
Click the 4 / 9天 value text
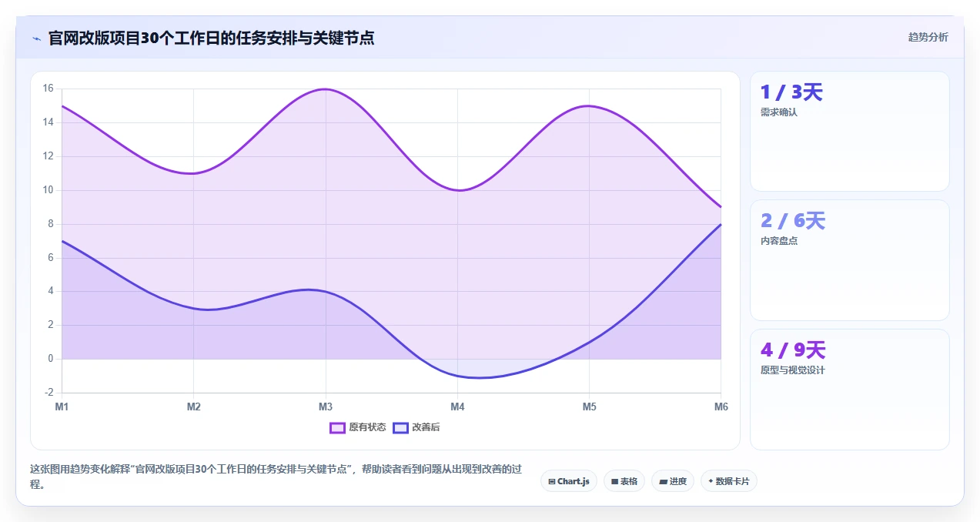[793, 350]
